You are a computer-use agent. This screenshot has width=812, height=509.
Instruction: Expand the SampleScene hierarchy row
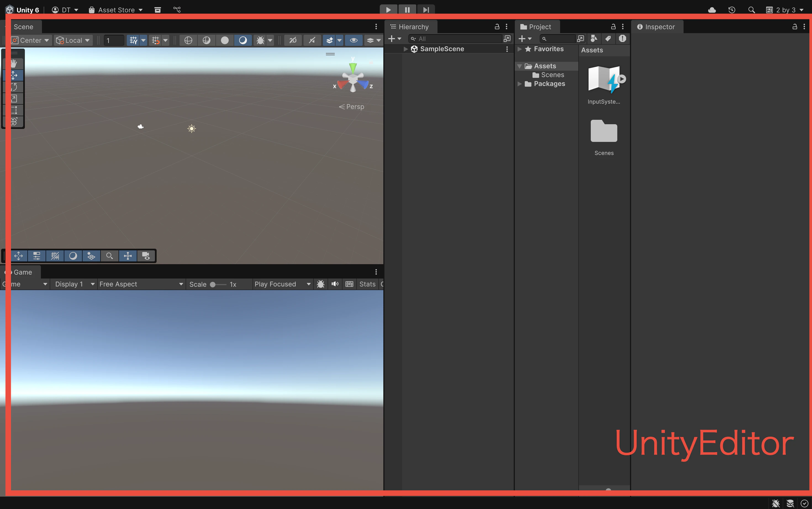[x=405, y=49]
